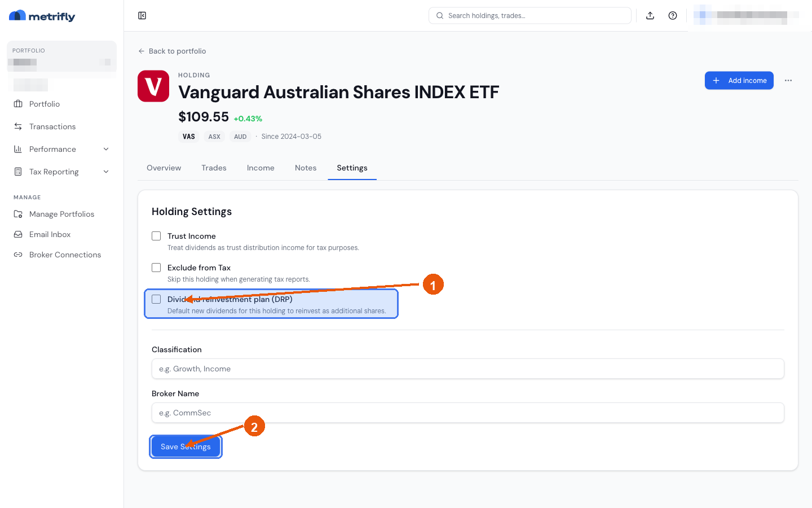Click the AUD currency tag
Image resolution: width=812 pixels, height=508 pixels.
tap(240, 137)
